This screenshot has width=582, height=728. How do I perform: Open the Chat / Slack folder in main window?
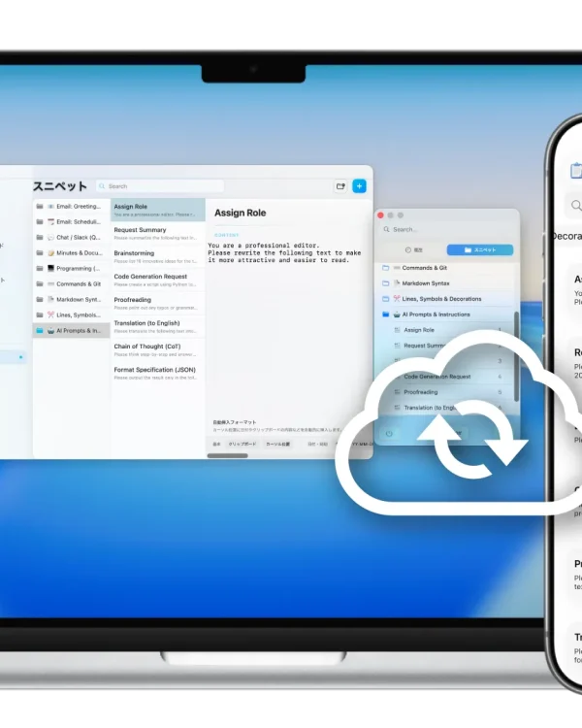click(x=71, y=237)
